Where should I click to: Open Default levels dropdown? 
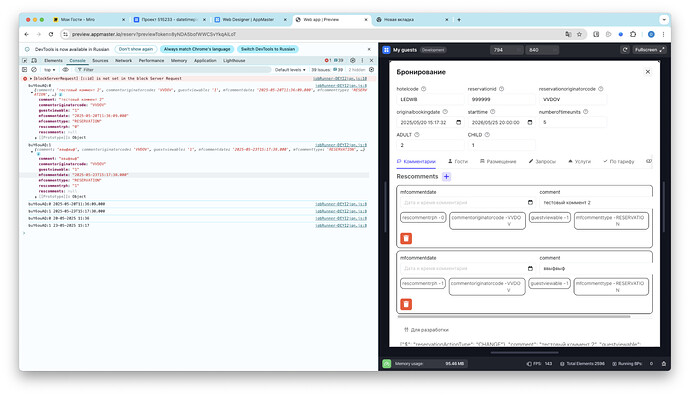coord(290,70)
